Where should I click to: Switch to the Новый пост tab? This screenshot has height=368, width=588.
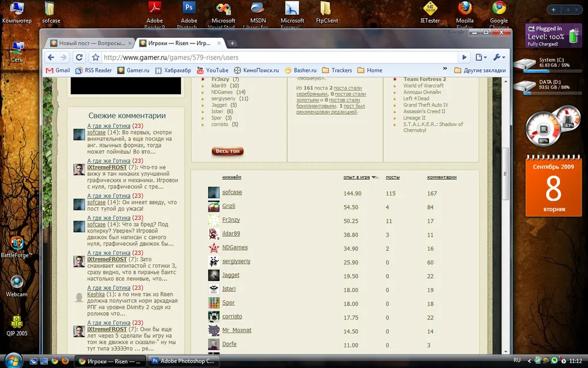click(x=88, y=43)
